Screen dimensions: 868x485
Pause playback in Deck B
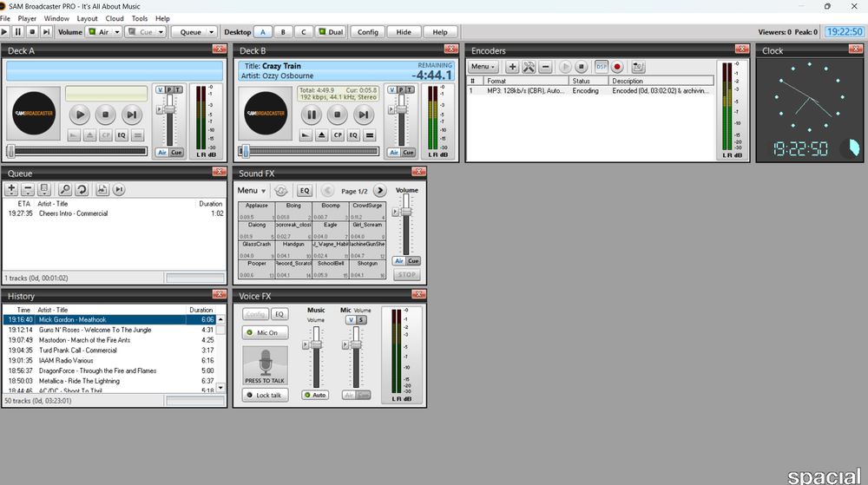coord(312,115)
